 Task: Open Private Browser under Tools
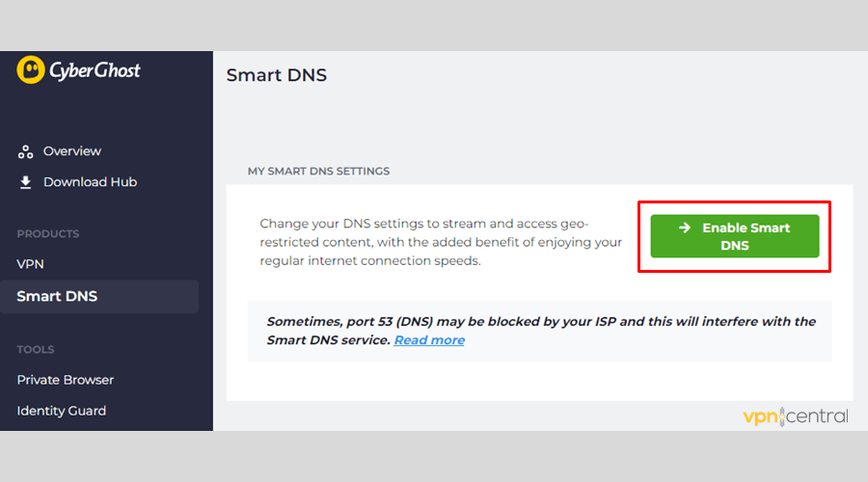tap(66, 380)
